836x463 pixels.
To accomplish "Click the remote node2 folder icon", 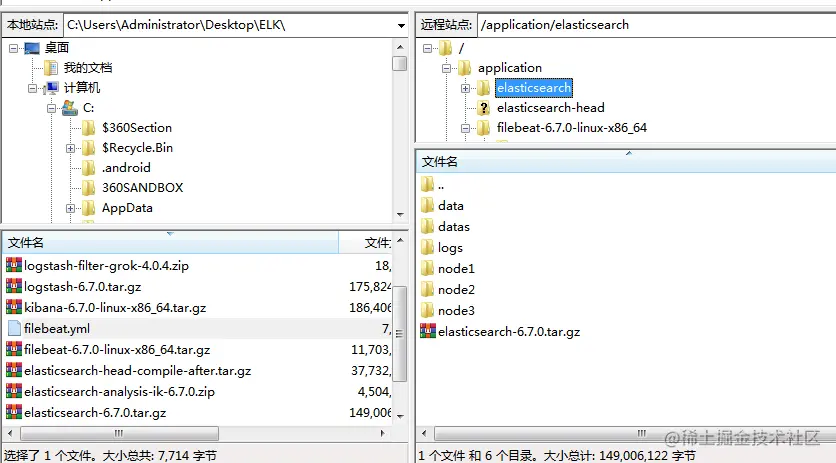I will (427, 289).
